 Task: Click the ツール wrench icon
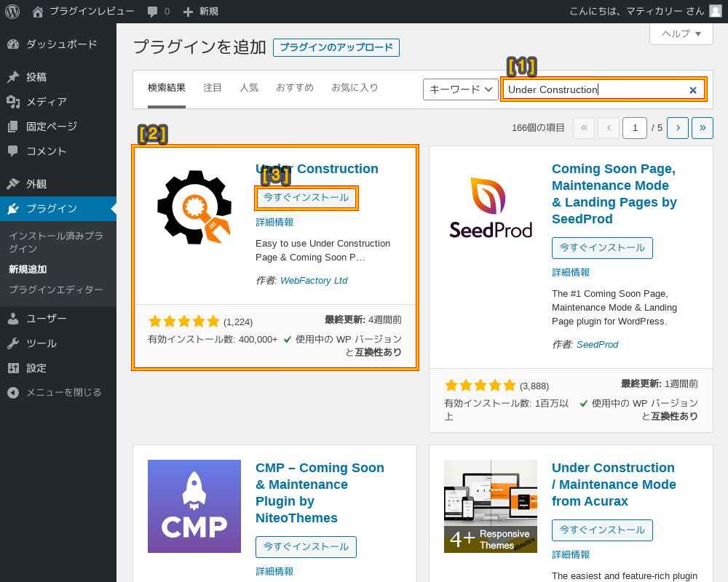[x=13, y=343]
